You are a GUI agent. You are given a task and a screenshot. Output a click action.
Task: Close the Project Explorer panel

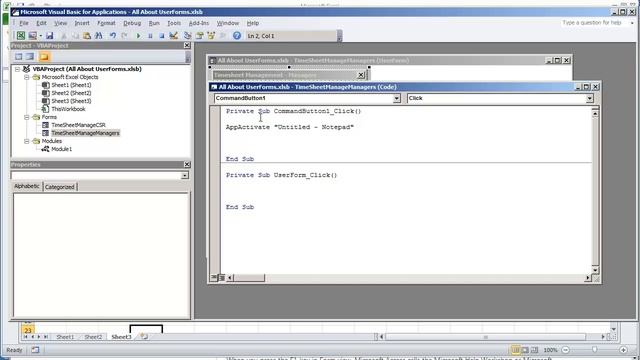[187, 45]
